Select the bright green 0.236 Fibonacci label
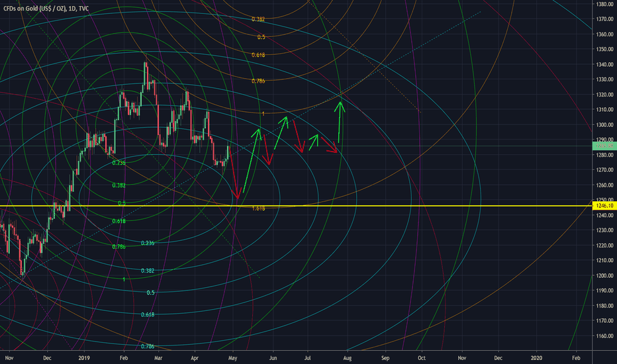This screenshot has width=617, height=364. (x=119, y=163)
